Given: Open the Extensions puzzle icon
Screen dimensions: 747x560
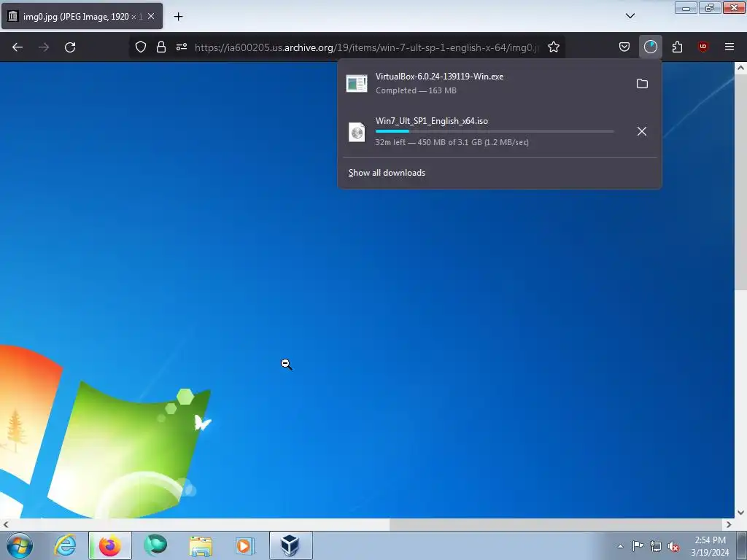Looking at the screenshot, I should (677, 47).
